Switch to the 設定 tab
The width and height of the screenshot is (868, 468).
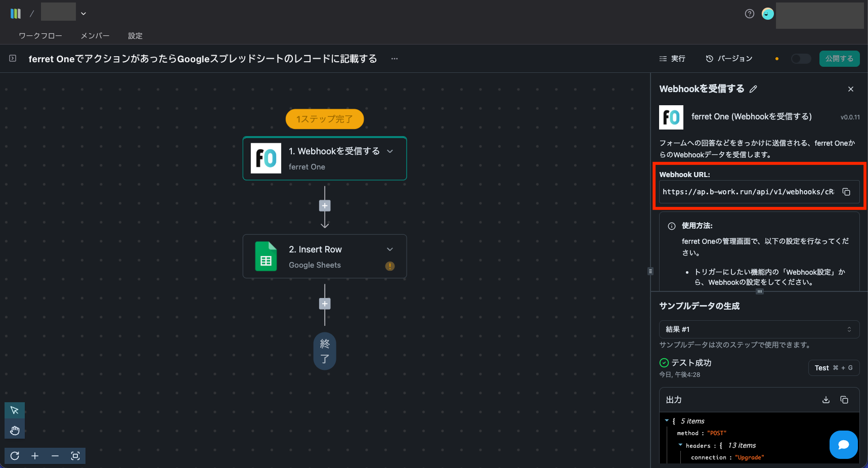135,36
